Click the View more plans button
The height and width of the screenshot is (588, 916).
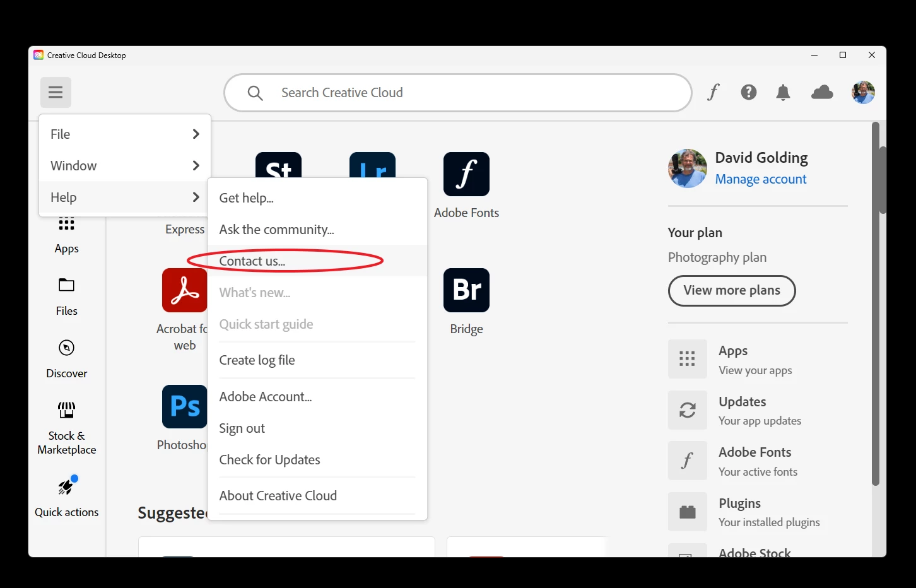(x=732, y=290)
